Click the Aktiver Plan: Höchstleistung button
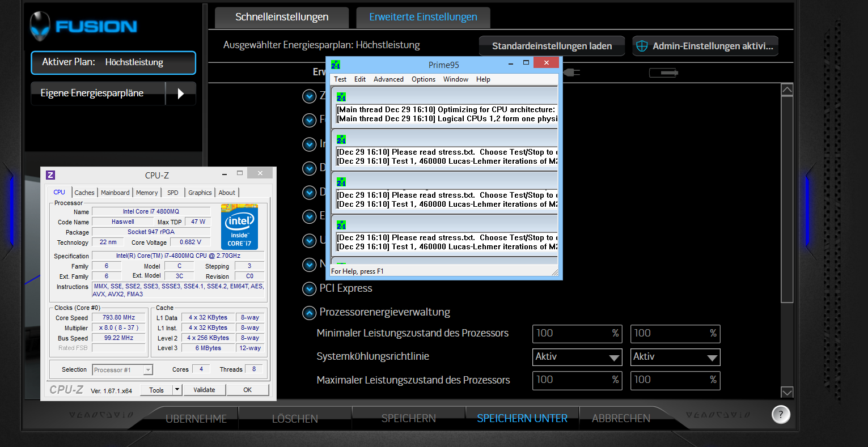This screenshot has width=868, height=447. [113, 62]
